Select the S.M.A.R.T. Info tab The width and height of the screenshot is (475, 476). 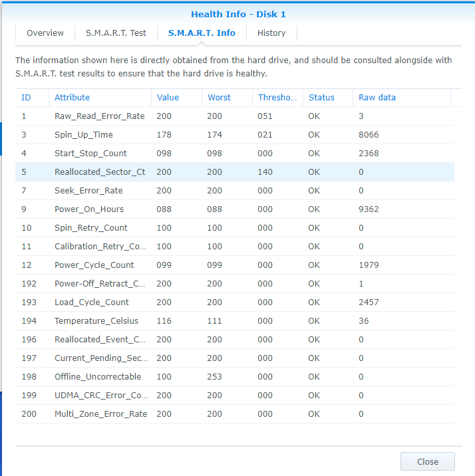click(202, 33)
